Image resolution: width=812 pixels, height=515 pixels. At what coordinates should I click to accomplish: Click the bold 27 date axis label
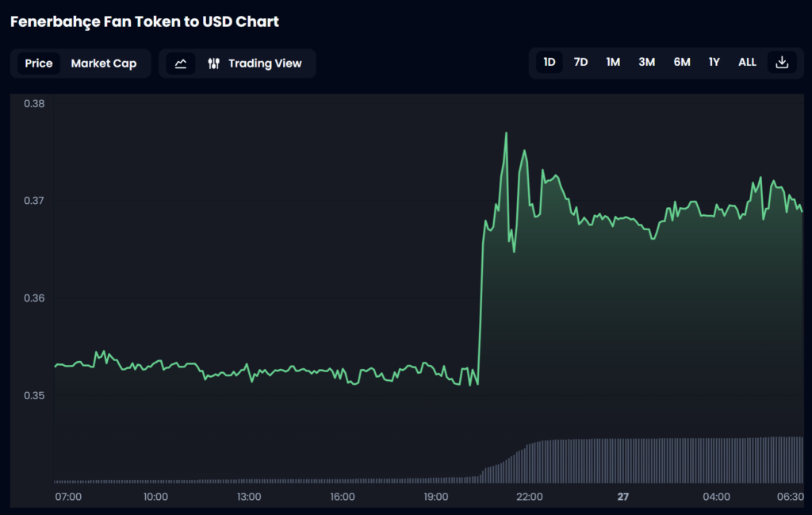(x=623, y=497)
